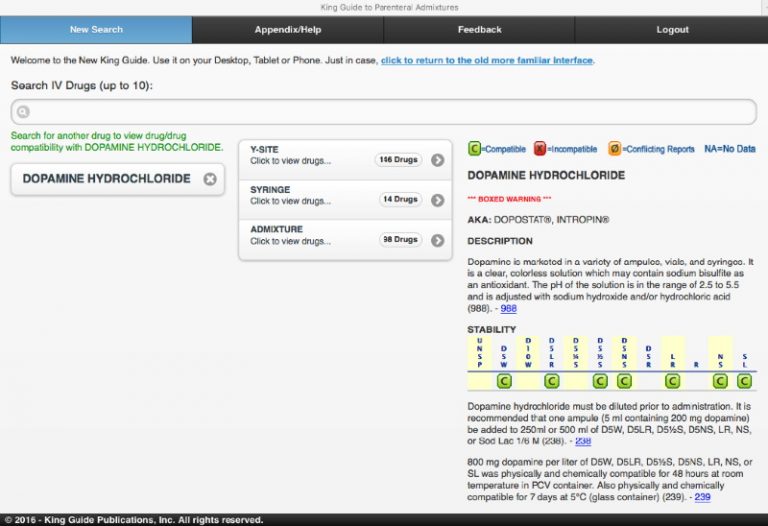
Task: Open reference 239 link
Action: point(702,497)
